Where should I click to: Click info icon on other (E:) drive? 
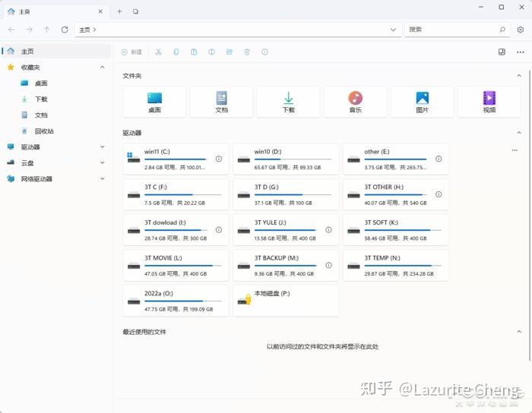pos(439,159)
